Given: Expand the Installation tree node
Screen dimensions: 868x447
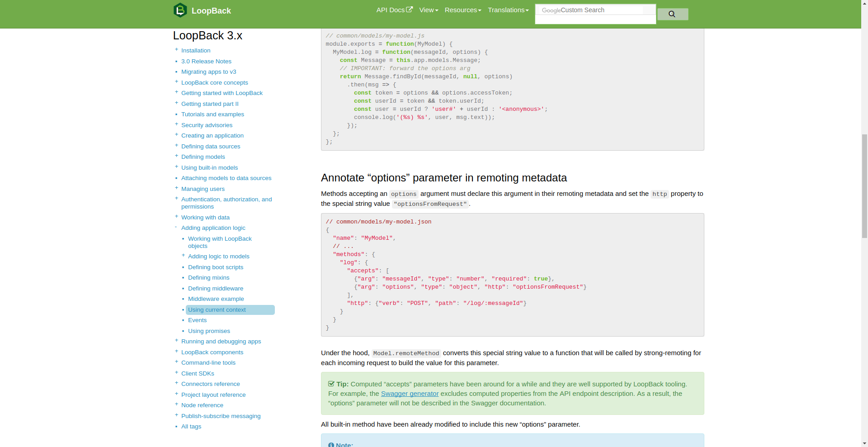Looking at the screenshot, I should [176, 50].
